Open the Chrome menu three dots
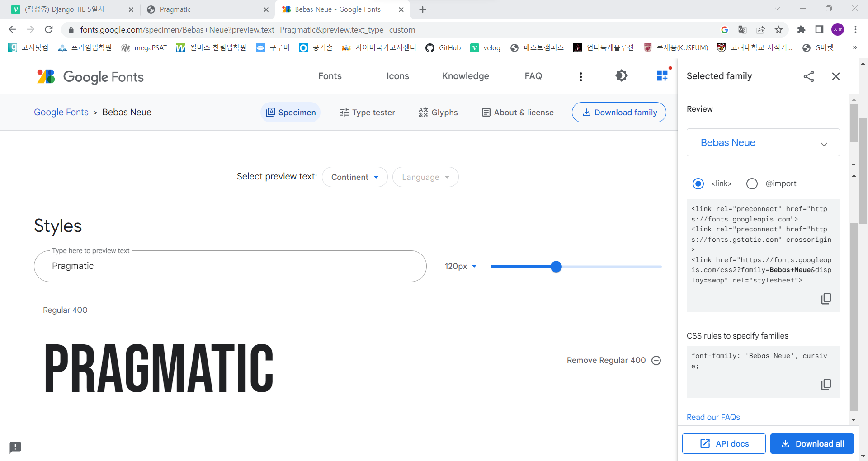Image resolution: width=868 pixels, height=461 pixels. [855, 29]
